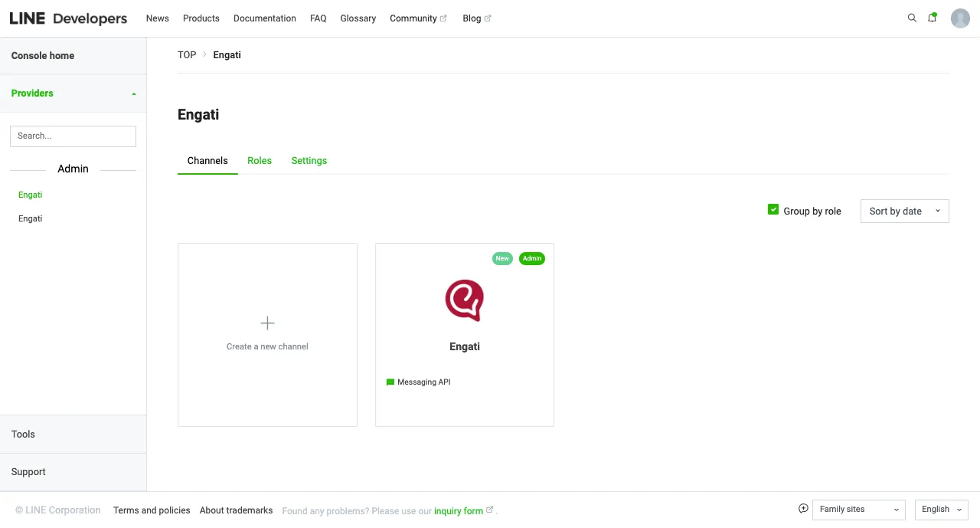Viewport: 980px width, 528px height.
Task: Click the green Messaging API chat icon
Action: tap(390, 382)
